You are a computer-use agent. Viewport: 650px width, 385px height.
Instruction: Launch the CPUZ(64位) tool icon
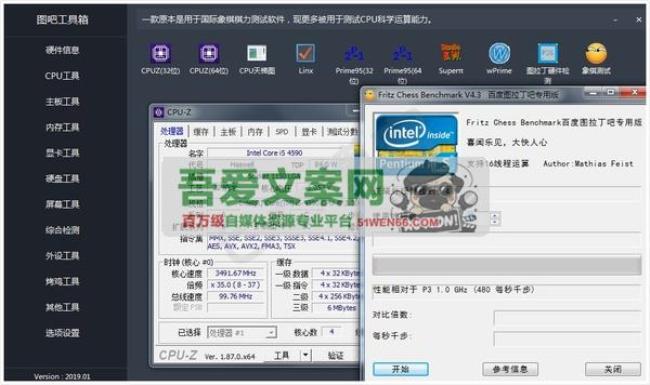coord(209,54)
